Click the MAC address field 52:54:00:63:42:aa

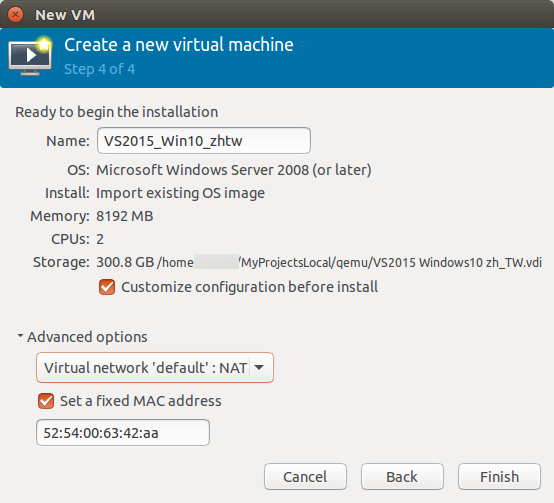pyautogui.click(x=123, y=432)
